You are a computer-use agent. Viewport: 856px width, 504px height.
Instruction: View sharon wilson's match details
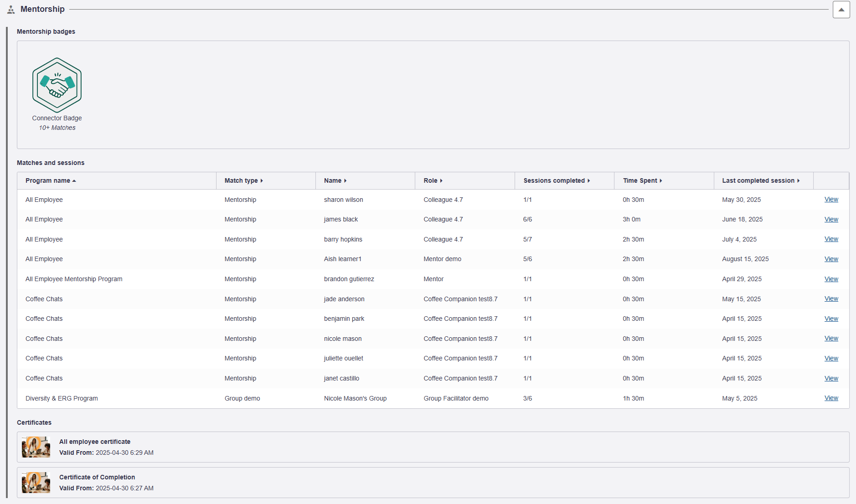click(x=831, y=200)
